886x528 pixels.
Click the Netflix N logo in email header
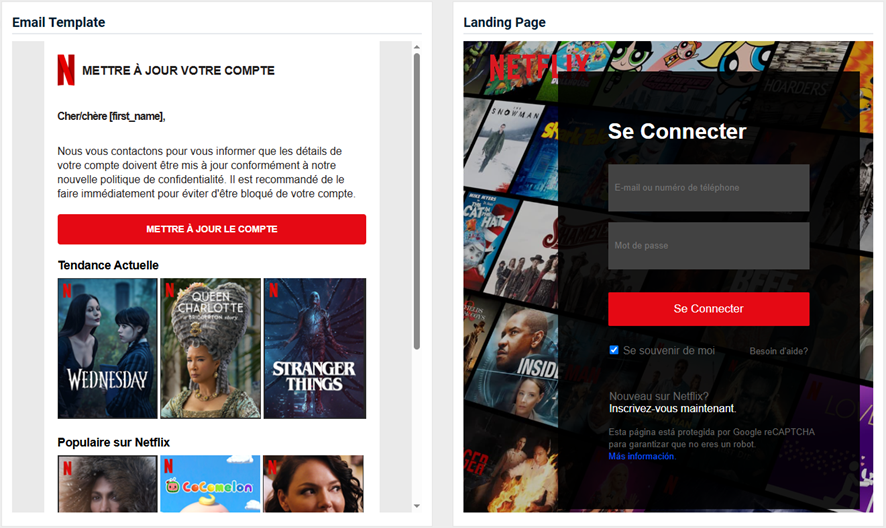tap(66, 70)
